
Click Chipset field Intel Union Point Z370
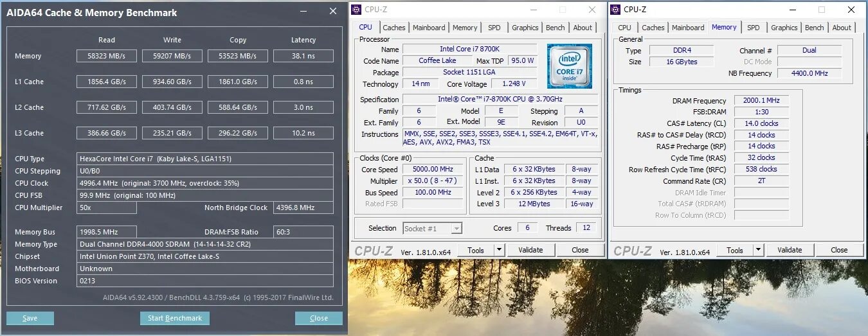[x=205, y=256]
